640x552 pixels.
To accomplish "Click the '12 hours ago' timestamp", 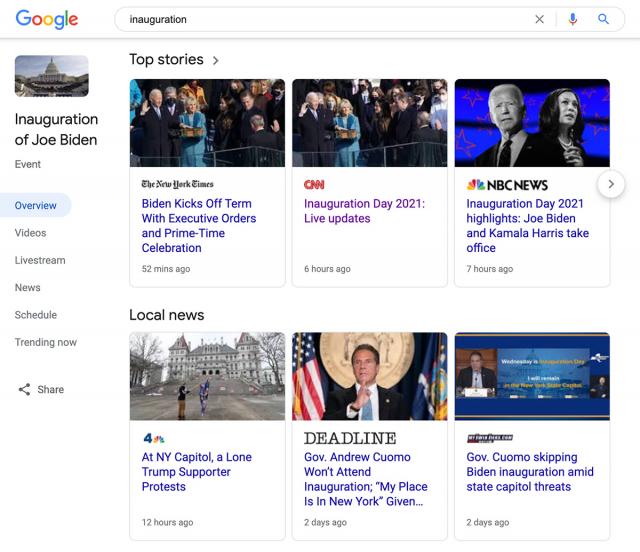I will point(167,523).
